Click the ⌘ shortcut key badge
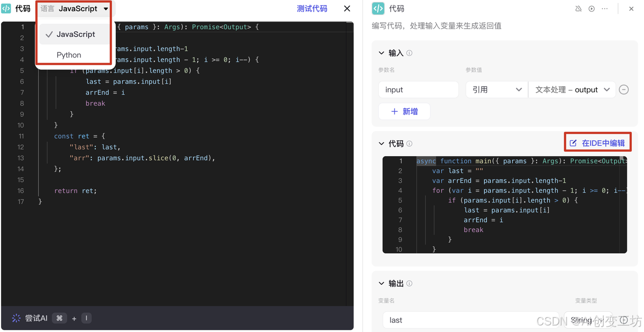The height and width of the screenshot is (332, 644). (x=59, y=318)
